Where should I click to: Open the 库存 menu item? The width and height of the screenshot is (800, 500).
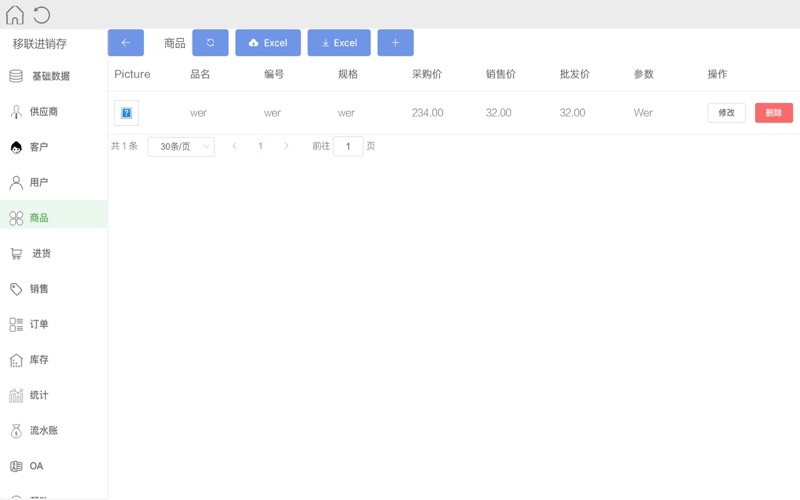[54, 360]
